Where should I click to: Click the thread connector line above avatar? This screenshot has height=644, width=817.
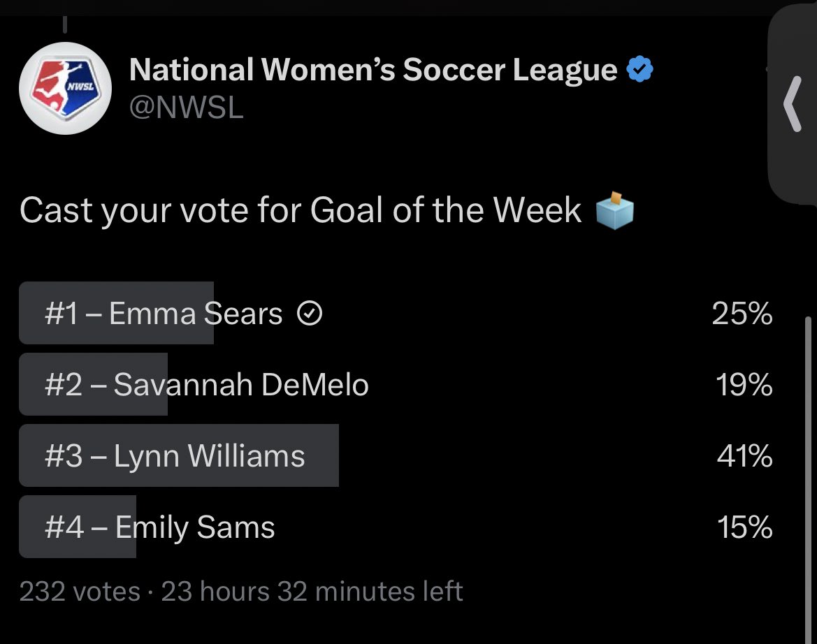pos(65,24)
